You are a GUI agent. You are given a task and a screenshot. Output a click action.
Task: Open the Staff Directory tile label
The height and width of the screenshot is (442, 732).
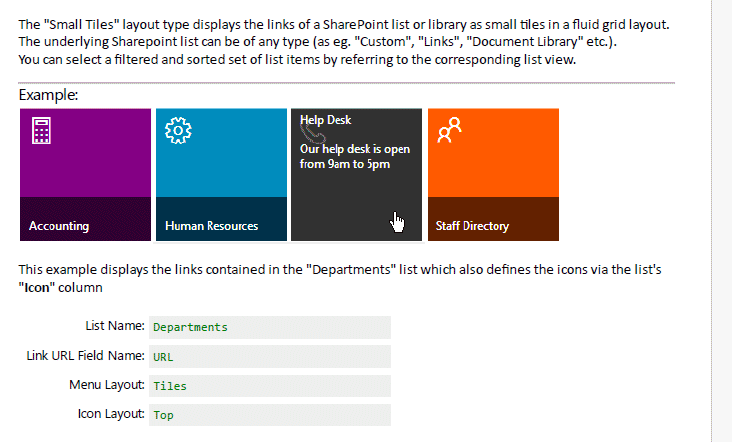(472, 226)
